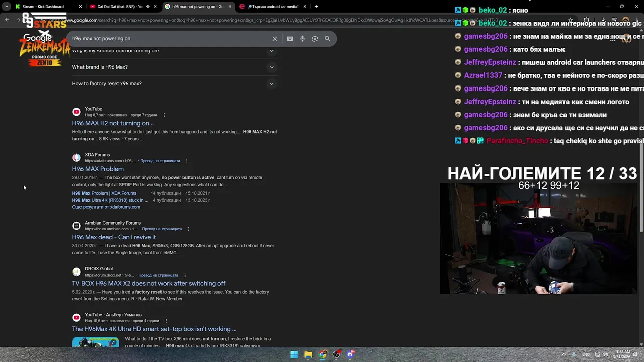
Task: Show more results from xdaforums.com
Action: click(x=106, y=207)
